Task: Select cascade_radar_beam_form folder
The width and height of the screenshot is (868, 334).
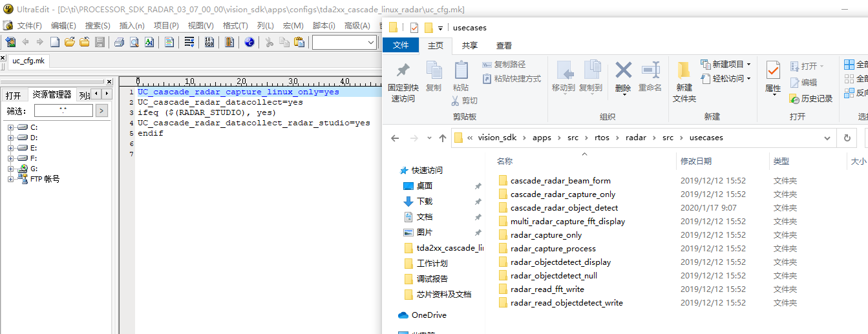Action: click(560, 181)
